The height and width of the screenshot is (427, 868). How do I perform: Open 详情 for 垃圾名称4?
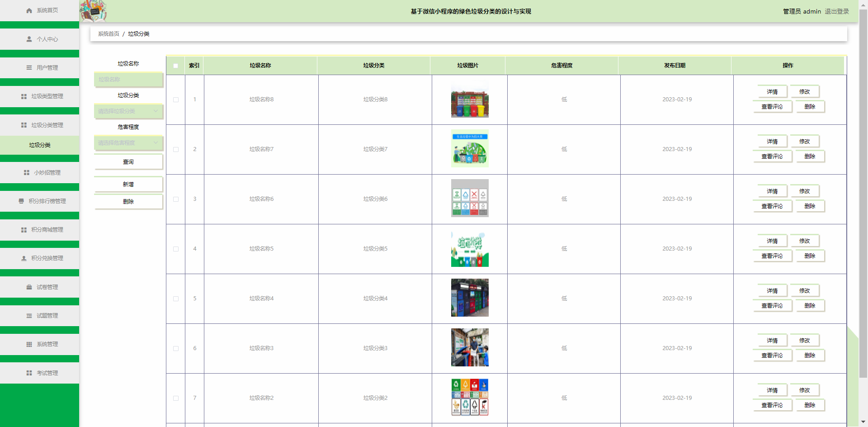(x=772, y=291)
